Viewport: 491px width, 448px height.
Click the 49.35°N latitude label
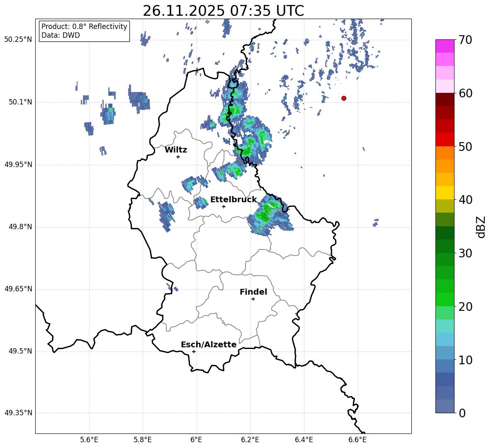coord(18,413)
